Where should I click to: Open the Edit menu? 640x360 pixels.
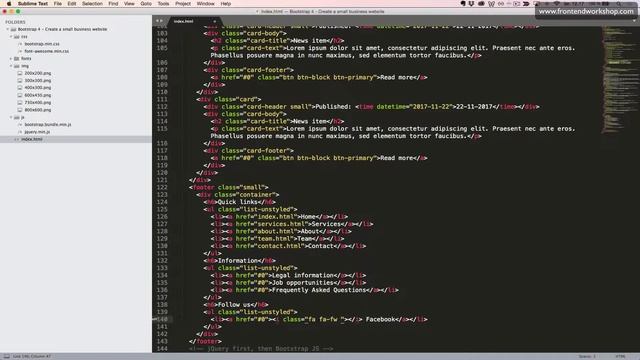click(x=72, y=4)
